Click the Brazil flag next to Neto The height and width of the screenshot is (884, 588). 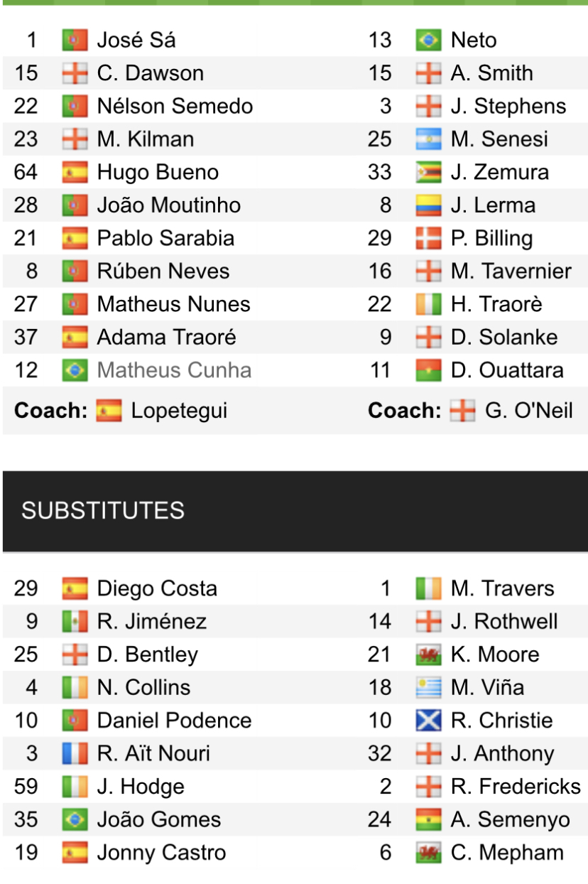click(x=428, y=40)
